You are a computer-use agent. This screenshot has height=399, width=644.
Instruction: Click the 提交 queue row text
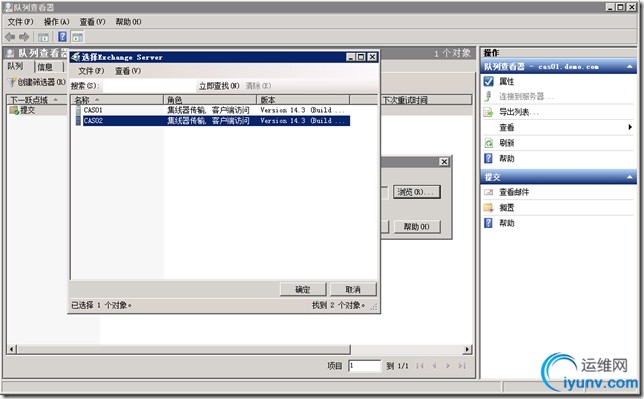click(28, 110)
